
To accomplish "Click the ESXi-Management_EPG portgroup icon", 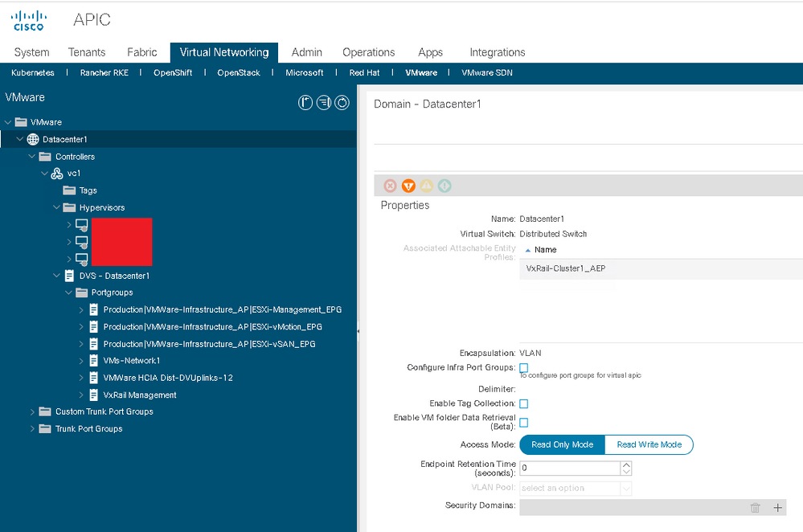I will click(x=94, y=309).
